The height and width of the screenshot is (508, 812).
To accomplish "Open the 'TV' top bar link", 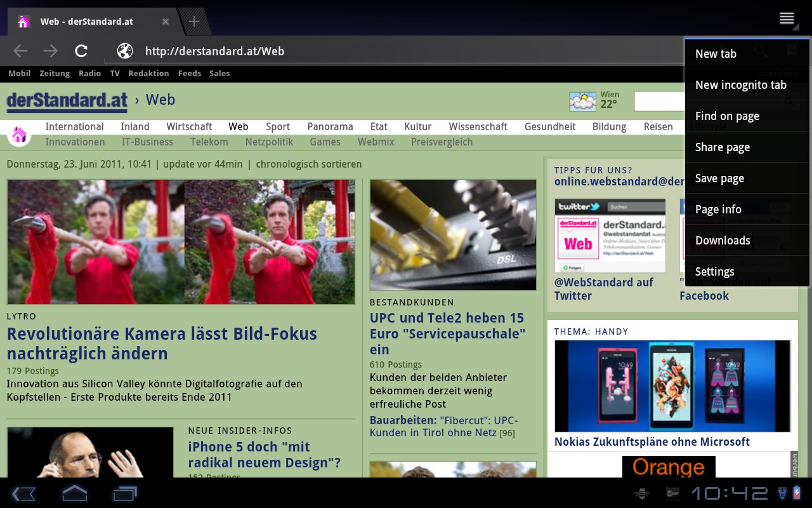I will point(115,74).
